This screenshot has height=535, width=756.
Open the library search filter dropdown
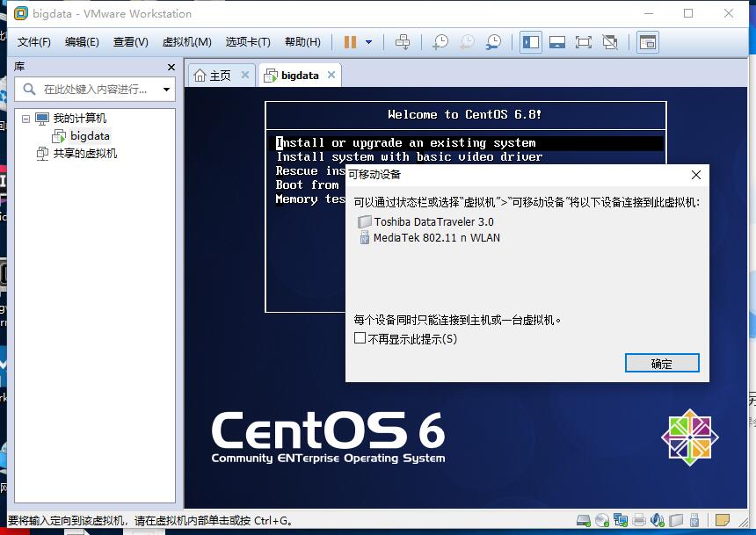click(166, 90)
